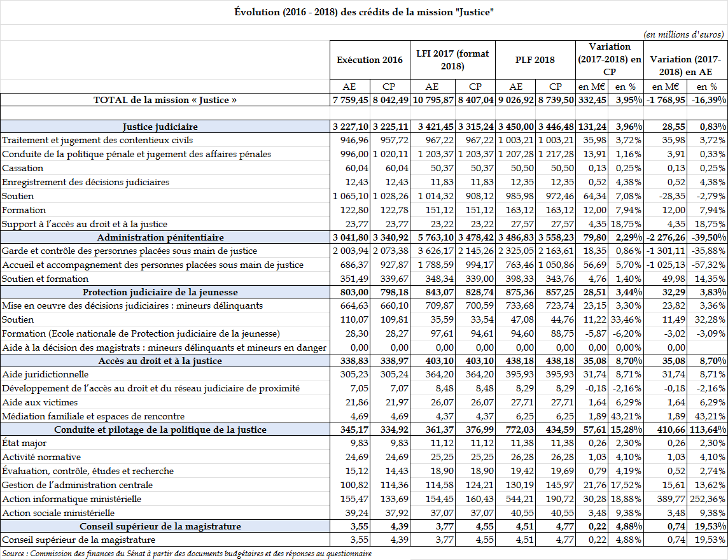Image resolution: width=728 pixels, height=560 pixels.
Task: Select "Traitement et jugement des contentieux civils" row
Action: (x=97, y=140)
